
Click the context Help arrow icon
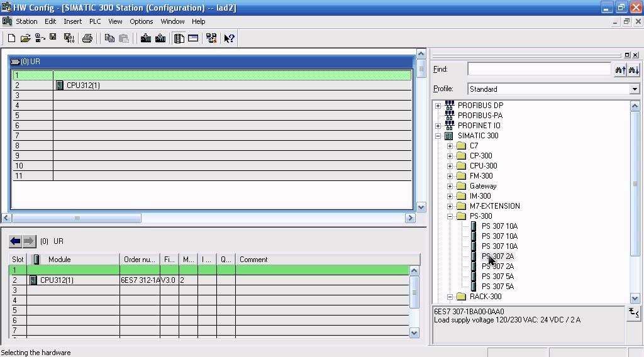pyautogui.click(x=229, y=38)
